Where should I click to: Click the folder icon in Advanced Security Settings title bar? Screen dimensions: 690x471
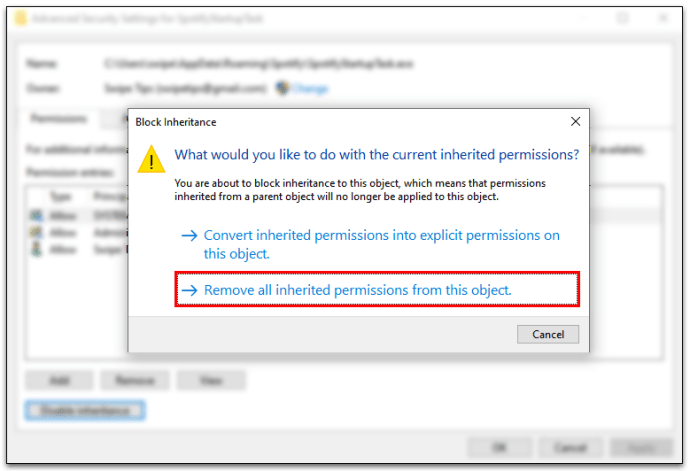point(20,18)
